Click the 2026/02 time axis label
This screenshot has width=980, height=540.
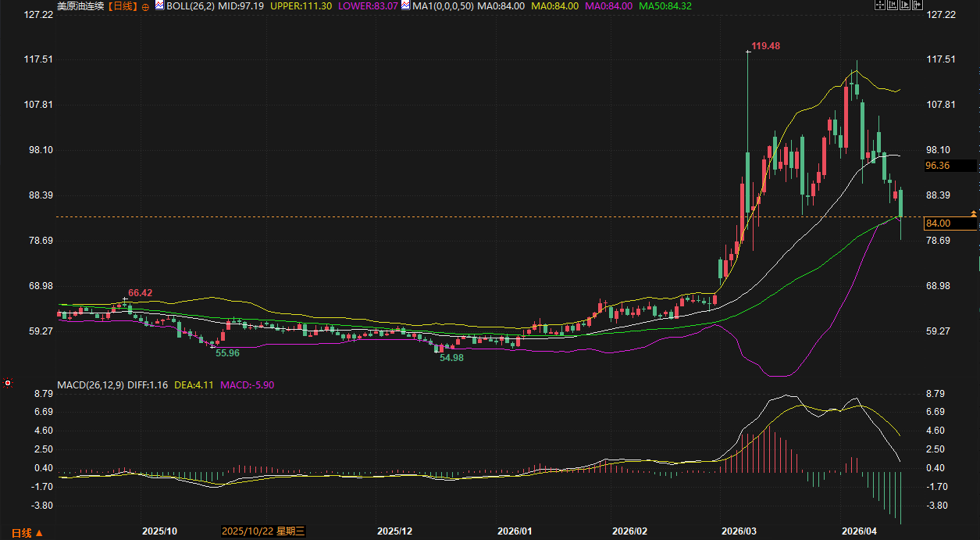629,531
